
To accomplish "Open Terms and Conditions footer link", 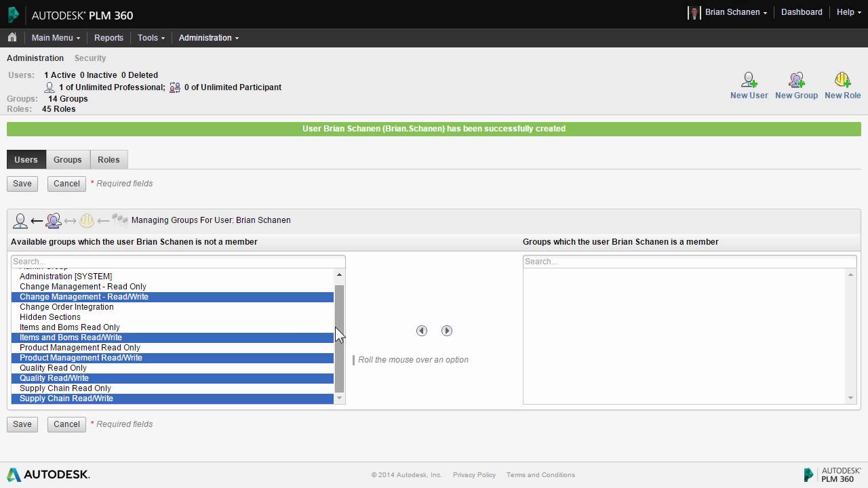I will point(540,475).
